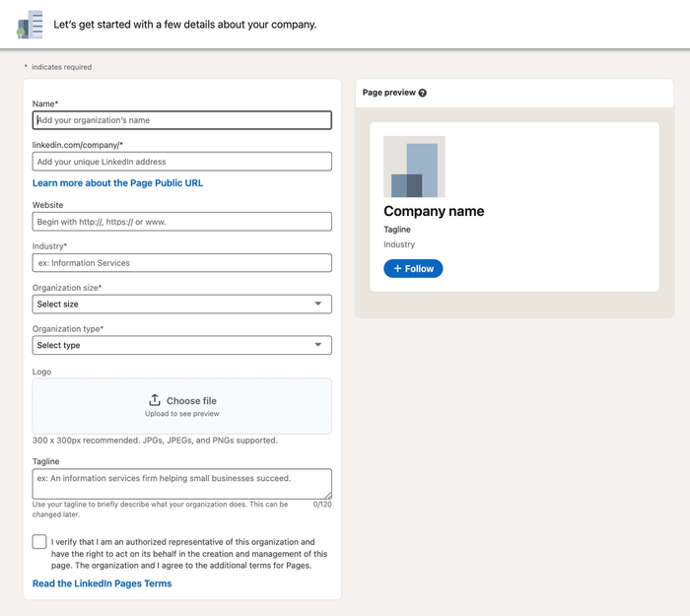690x616 pixels.
Task: Click the 'Company name' preview heading
Action: coord(434,211)
